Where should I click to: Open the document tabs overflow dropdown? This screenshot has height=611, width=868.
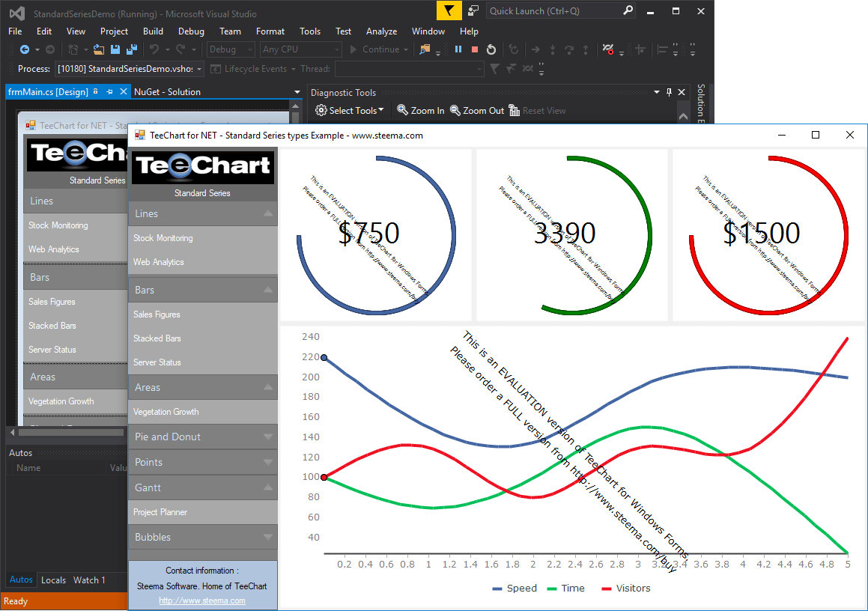pyautogui.click(x=297, y=92)
